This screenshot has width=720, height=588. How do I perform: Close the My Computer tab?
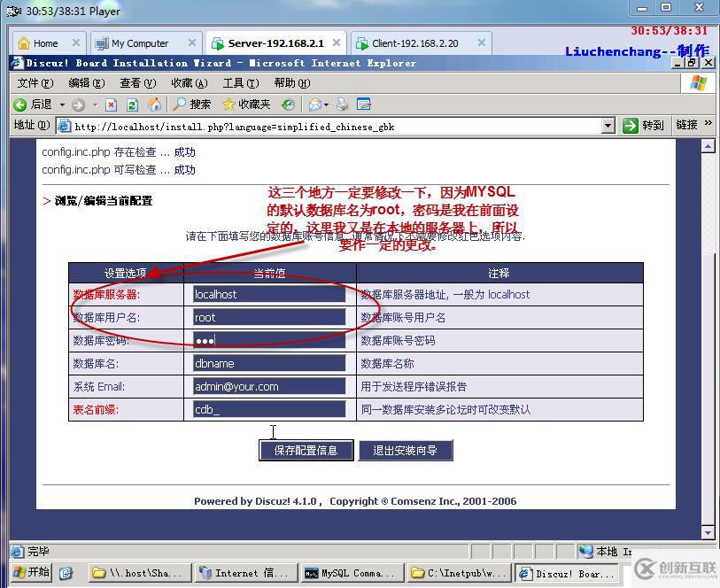[192, 43]
